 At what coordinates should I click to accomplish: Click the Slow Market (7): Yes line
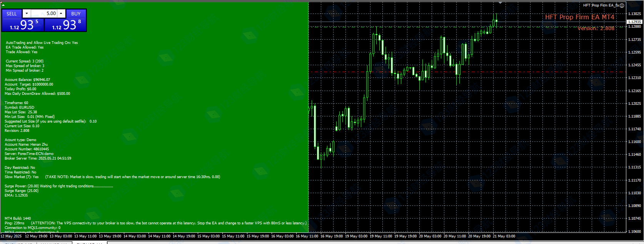(x=112, y=177)
